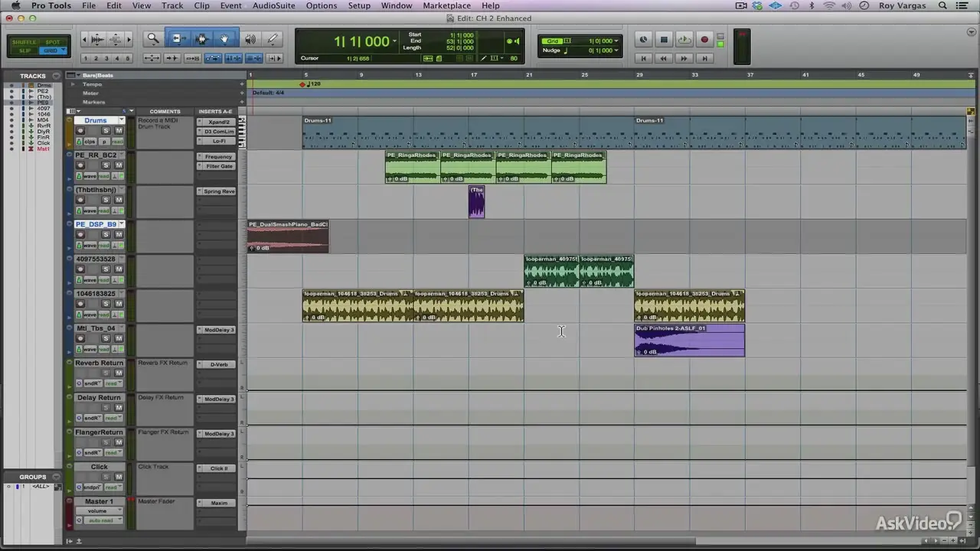The image size is (980, 551).
Task: Click the Play transport button
Action: coord(684,40)
